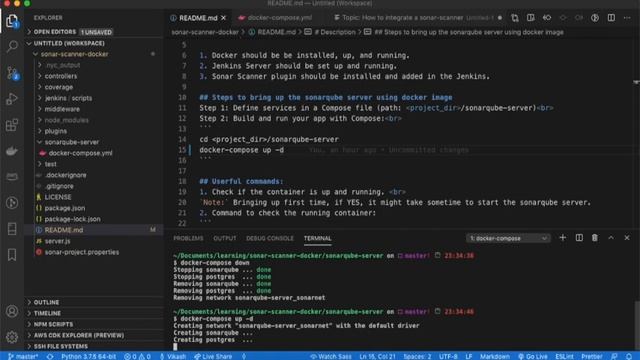Open the editor More Actions ellipsis menu

(627, 18)
